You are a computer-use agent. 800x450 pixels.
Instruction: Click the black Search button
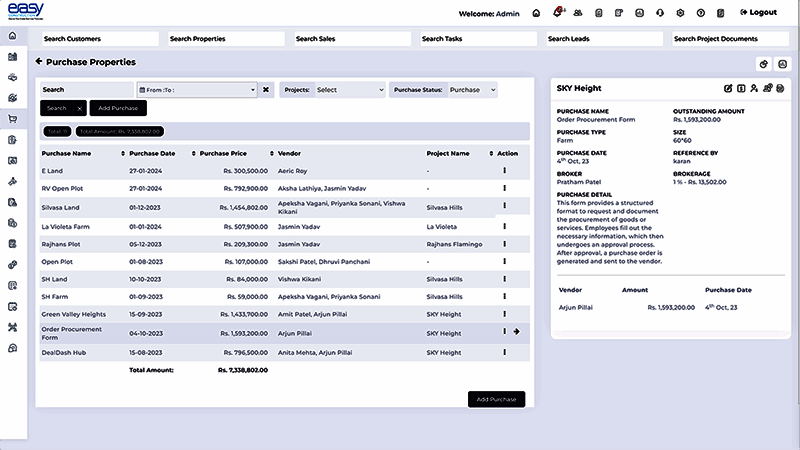pyautogui.click(x=56, y=108)
